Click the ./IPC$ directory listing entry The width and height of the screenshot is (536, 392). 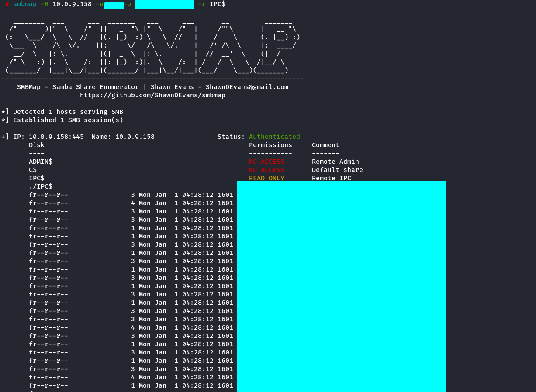[x=41, y=186]
